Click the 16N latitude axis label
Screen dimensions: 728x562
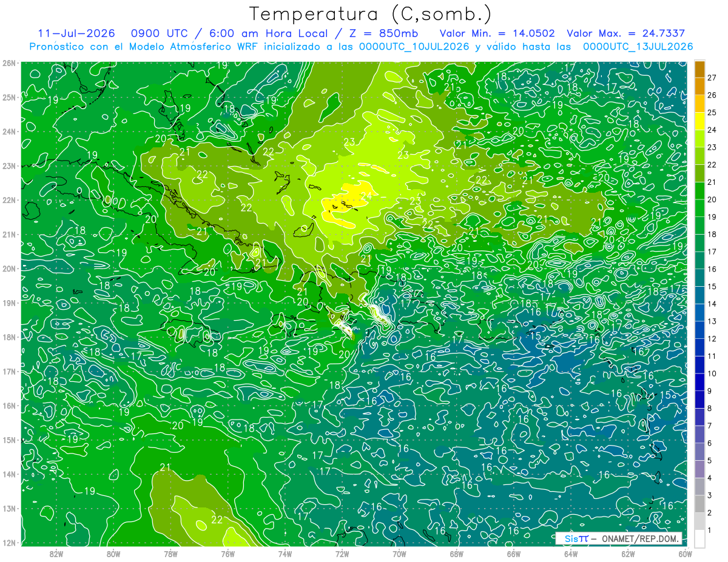click(x=9, y=406)
